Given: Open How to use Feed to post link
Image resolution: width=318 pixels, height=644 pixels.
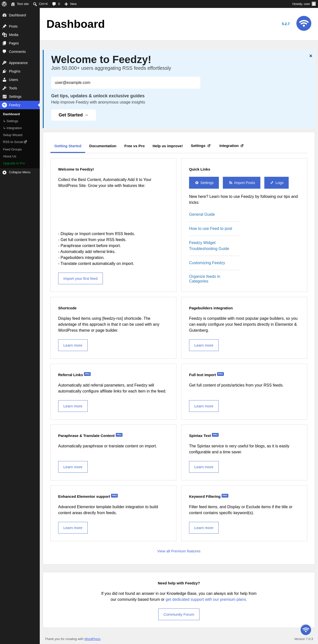Looking at the screenshot, I should (211, 229).
